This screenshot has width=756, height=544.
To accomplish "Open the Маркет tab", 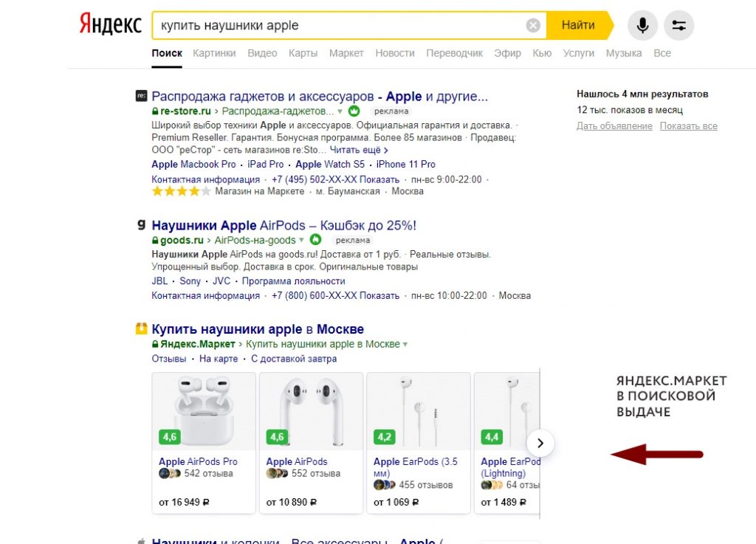I will tap(346, 53).
